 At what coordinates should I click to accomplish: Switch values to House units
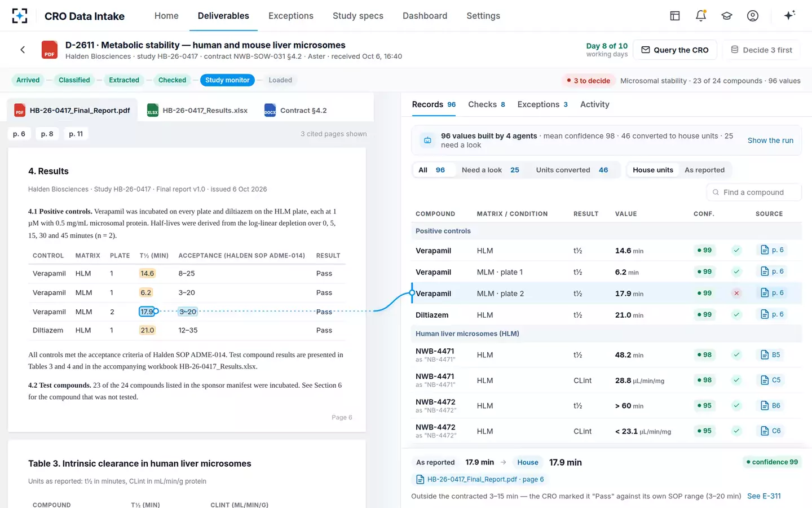653,170
